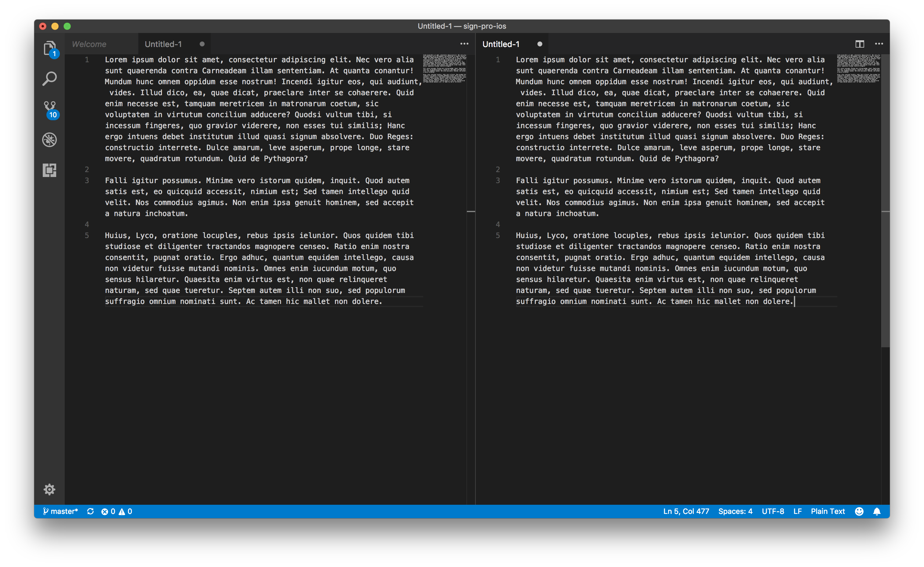Open the Debug panel icon
924x567 pixels.
(x=49, y=139)
